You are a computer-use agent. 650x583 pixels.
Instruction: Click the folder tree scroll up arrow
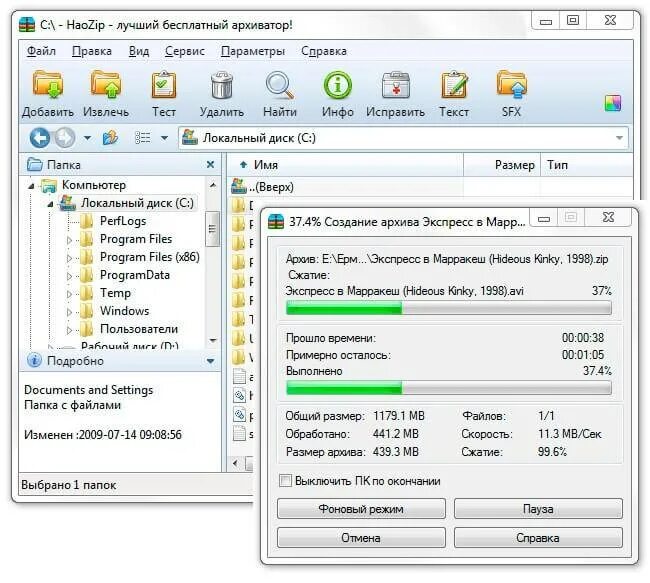click(213, 185)
